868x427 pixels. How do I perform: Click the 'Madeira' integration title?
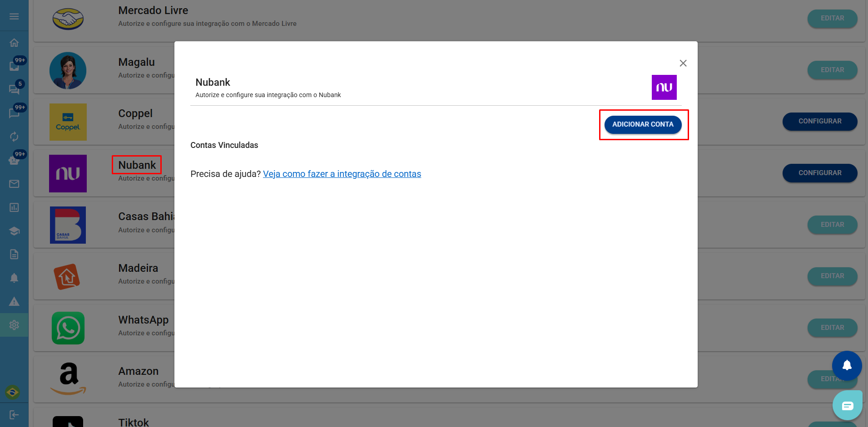click(x=138, y=268)
